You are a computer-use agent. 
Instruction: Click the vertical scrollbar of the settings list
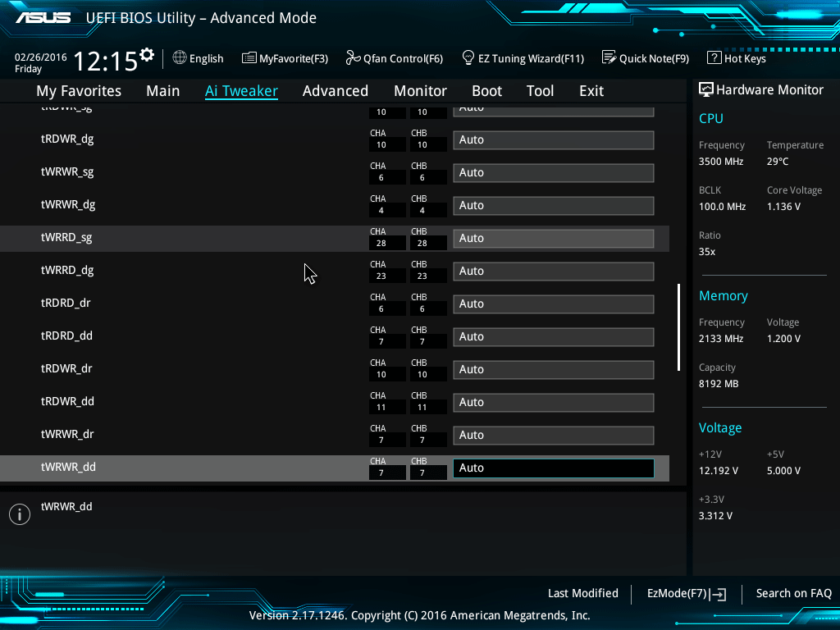678,328
